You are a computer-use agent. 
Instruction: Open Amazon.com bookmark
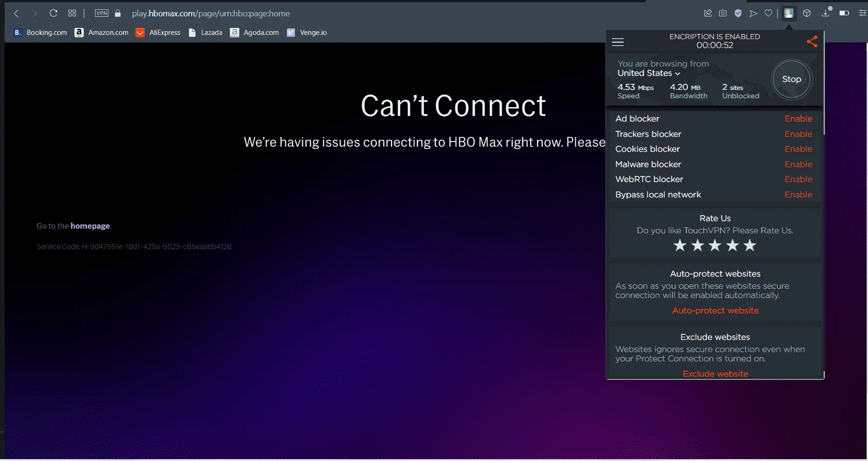(101, 33)
